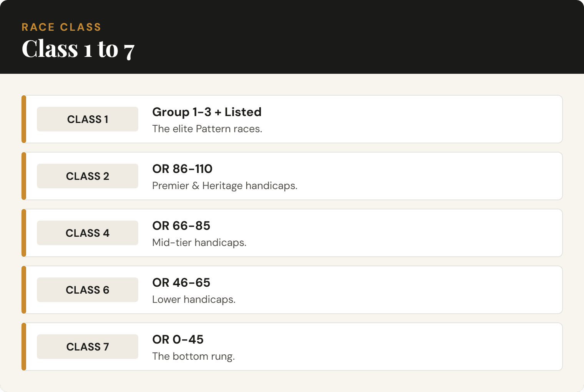Select the 'Lower handicaps.' description
Screen dimensions: 584x392
click(194, 299)
